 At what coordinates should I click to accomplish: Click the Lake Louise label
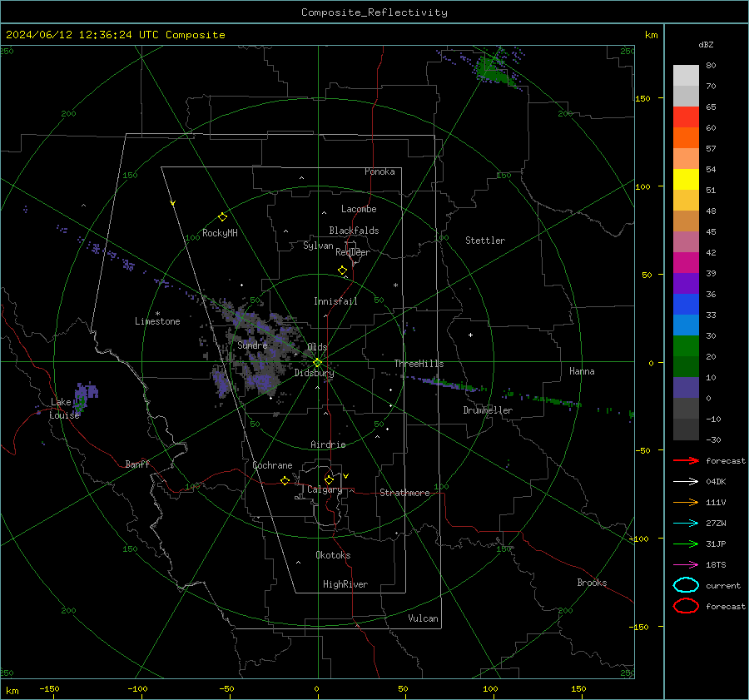[64, 409]
